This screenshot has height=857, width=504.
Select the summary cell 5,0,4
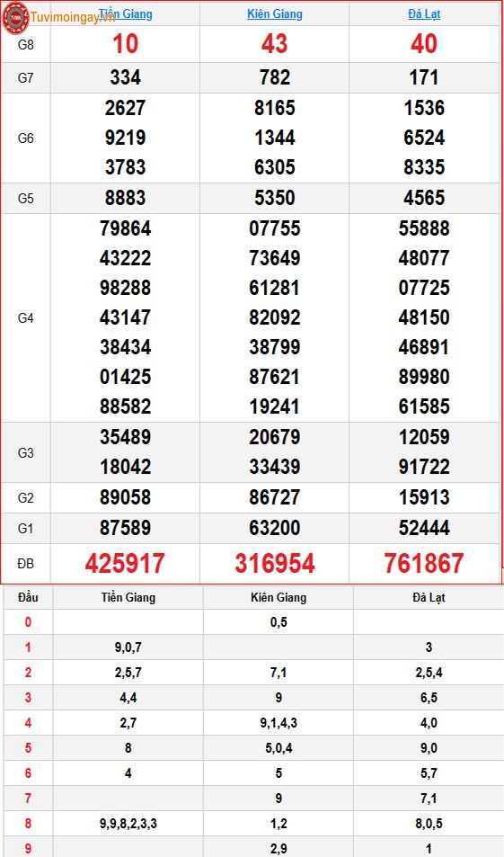click(279, 747)
